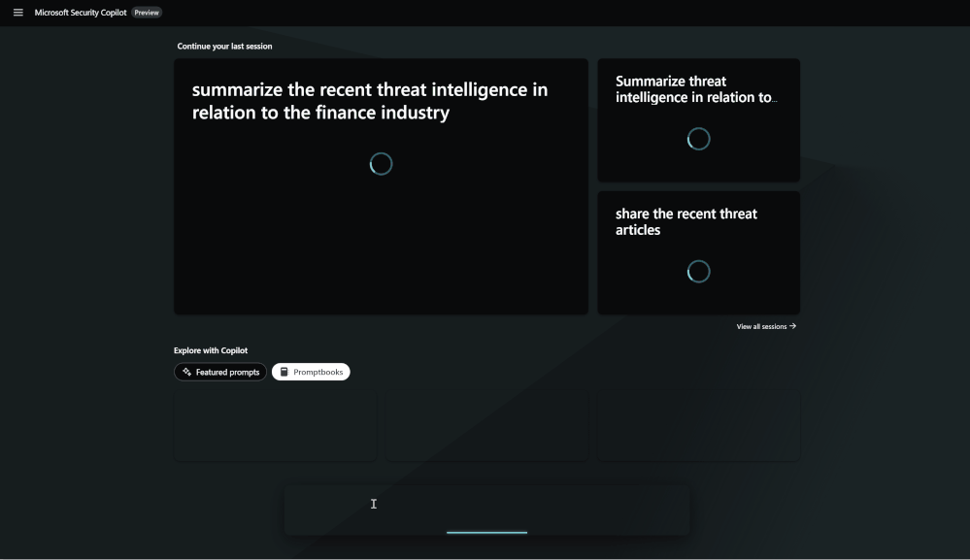Click the Preview badge
The image size is (970, 560).
(x=147, y=13)
